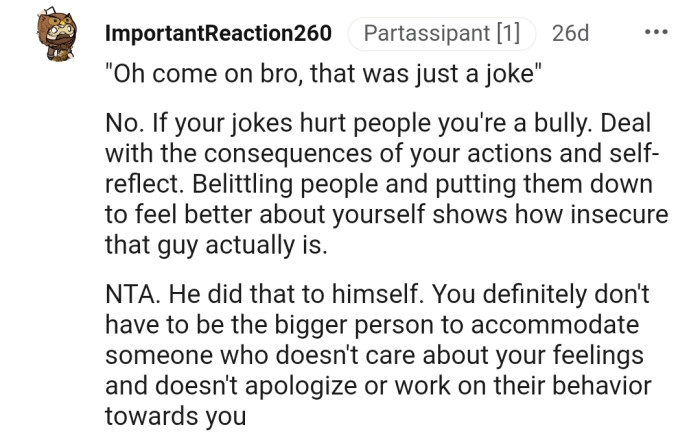Click the 26d comment timestamp

click(x=570, y=33)
